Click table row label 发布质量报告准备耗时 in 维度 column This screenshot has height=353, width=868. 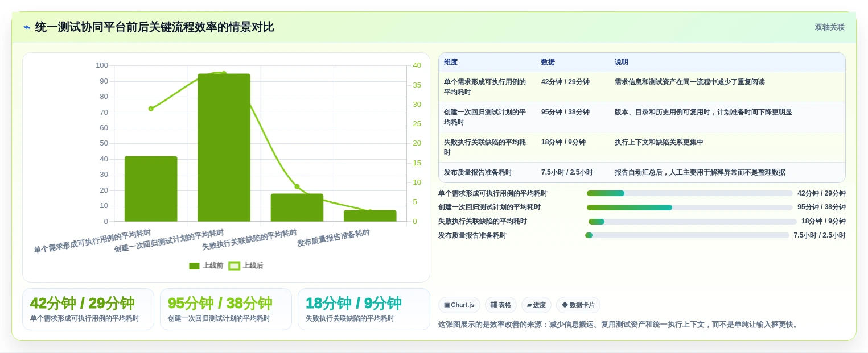478,172
